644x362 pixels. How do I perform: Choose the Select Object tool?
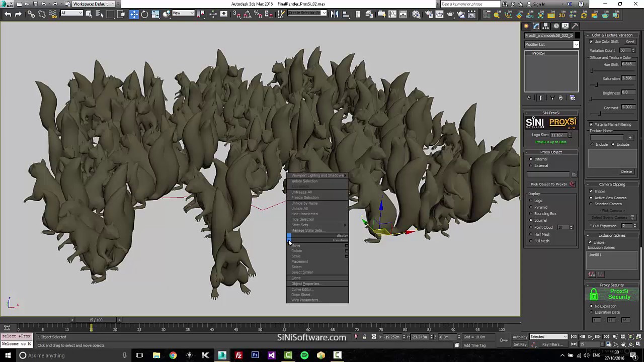click(x=89, y=14)
